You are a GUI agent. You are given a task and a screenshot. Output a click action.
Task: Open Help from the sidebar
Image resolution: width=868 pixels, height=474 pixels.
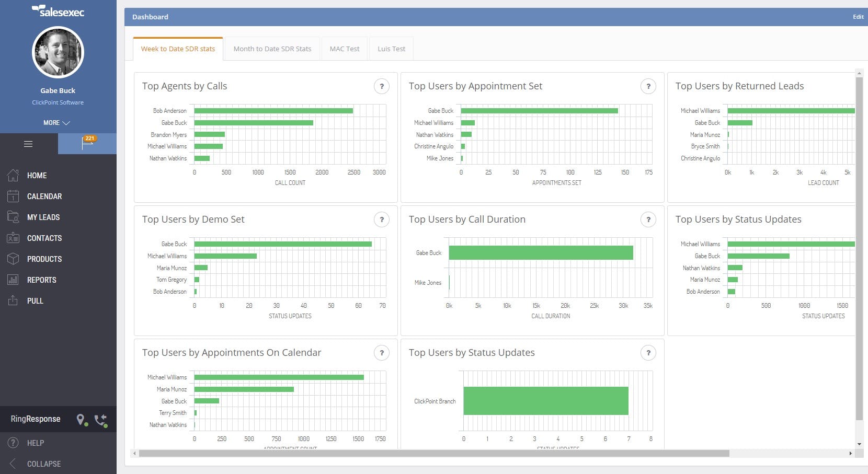tap(35, 443)
